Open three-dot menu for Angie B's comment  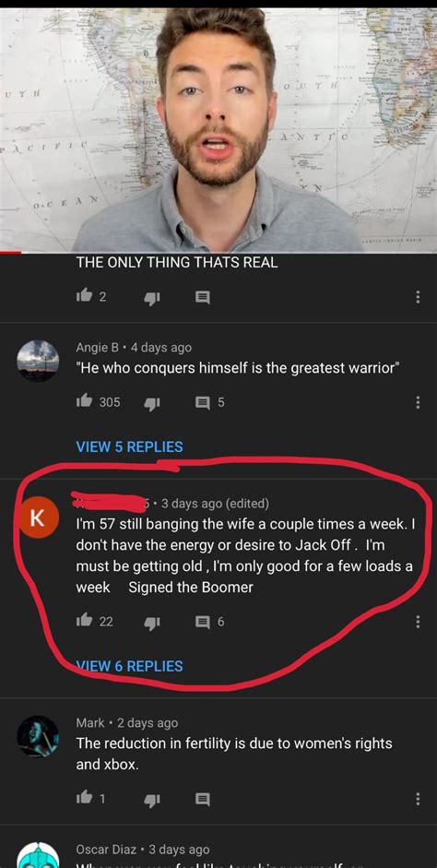(418, 402)
